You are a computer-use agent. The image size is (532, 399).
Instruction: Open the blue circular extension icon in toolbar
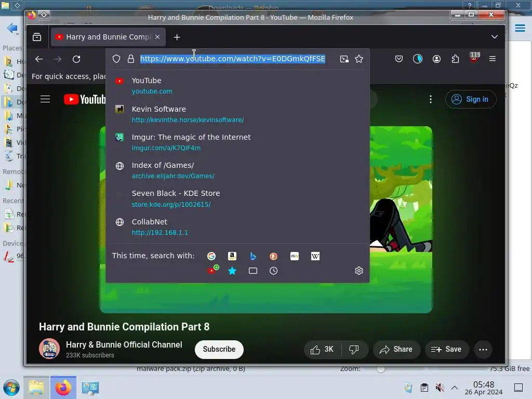418,59
